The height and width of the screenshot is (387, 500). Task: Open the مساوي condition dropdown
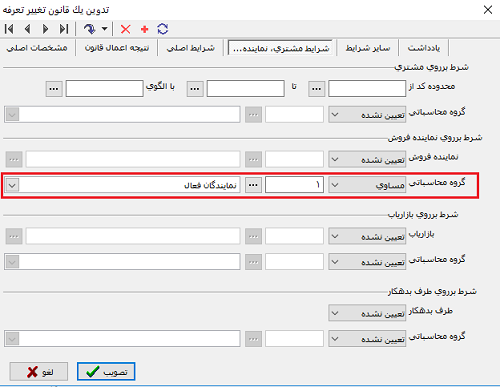pos(367,185)
